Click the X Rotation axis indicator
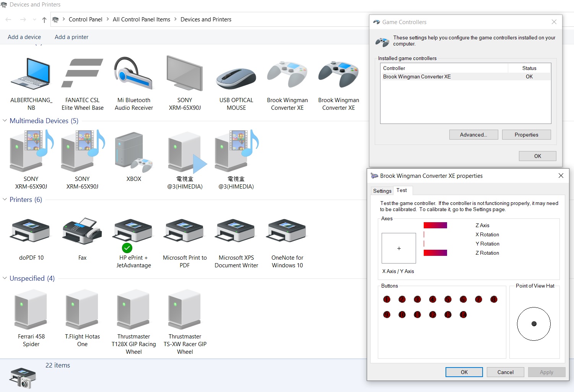Screen dimensions: 574x392 pyautogui.click(x=424, y=234)
